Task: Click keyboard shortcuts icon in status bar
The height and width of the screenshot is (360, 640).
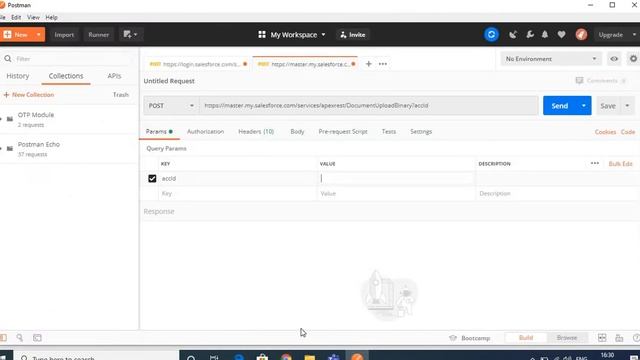Action: (619, 338)
